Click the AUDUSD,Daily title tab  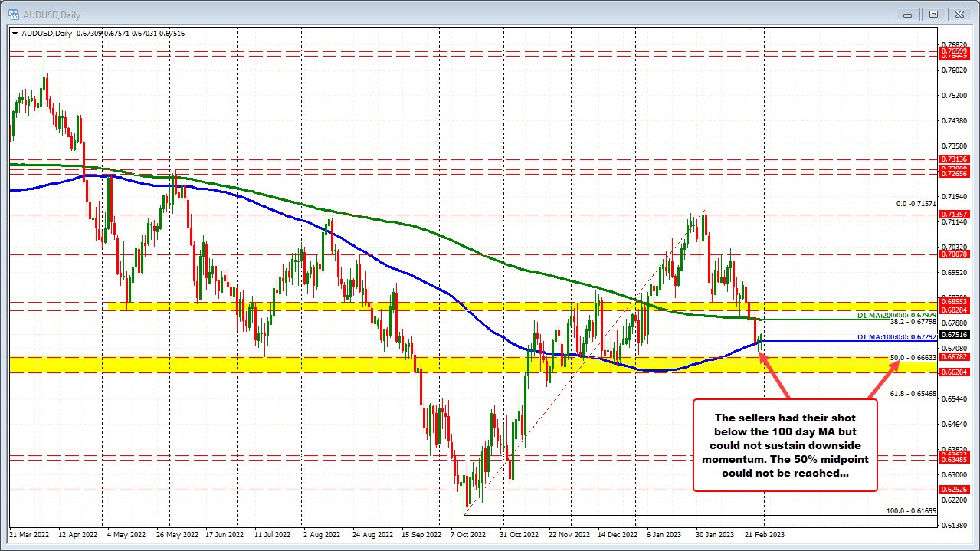point(49,14)
